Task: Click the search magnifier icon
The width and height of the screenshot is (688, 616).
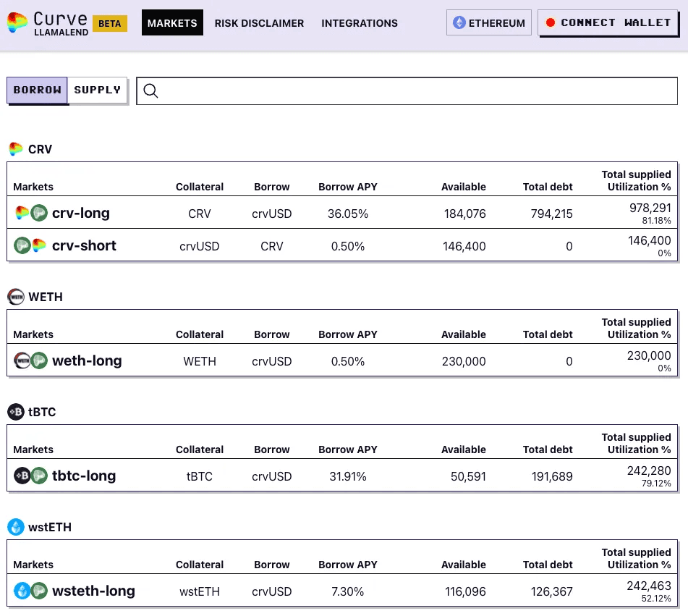Action: pyautogui.click(x=150, y=90)
